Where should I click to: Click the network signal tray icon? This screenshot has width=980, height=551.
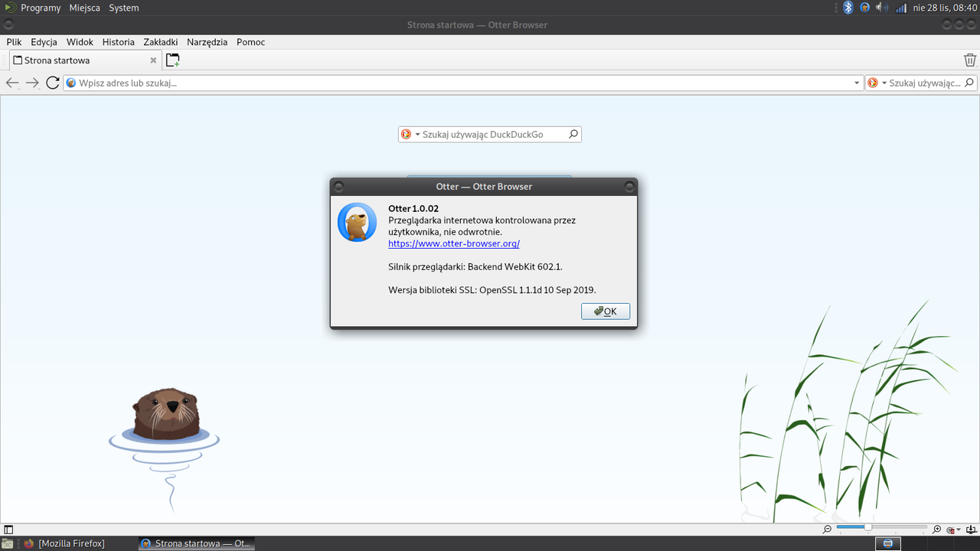[x=900, y=8]
